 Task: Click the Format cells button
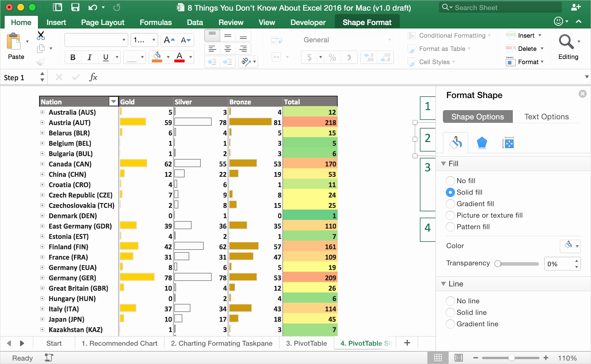pos(525,62)
